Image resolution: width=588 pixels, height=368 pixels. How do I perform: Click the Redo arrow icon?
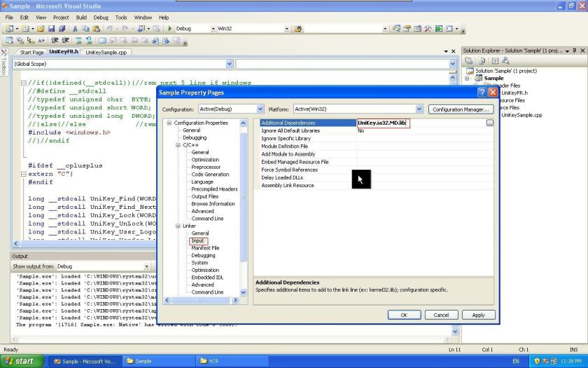click(x=125, y=29)
